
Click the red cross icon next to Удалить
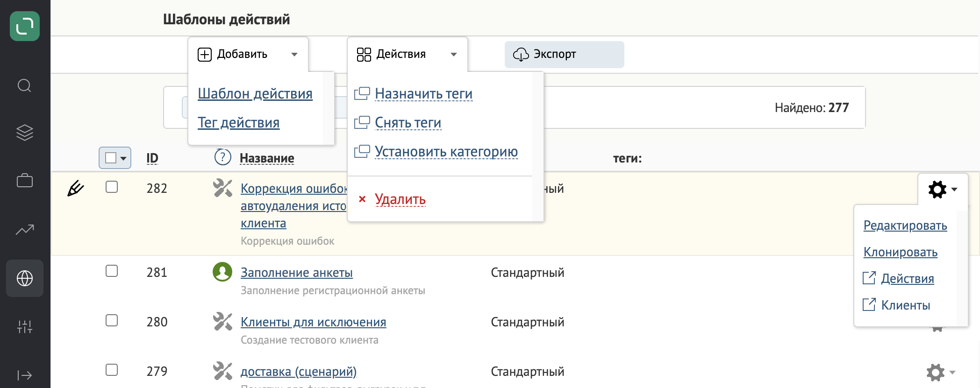pos(362,199)
